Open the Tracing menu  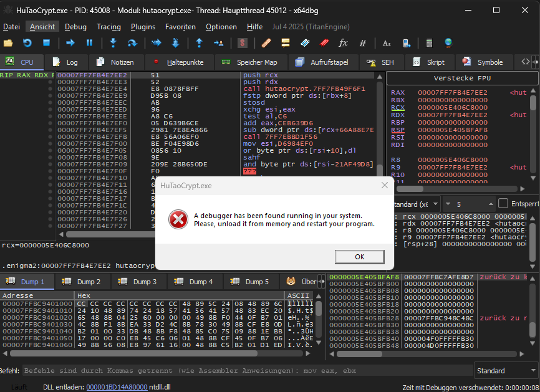click(109, 27)
